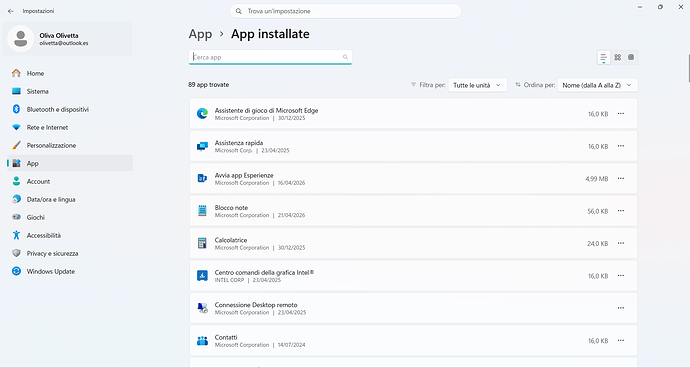Click the 24,0 KB size of Calcolatrice
Viewport: 690px width, 368px height.
tap(598, 243)
